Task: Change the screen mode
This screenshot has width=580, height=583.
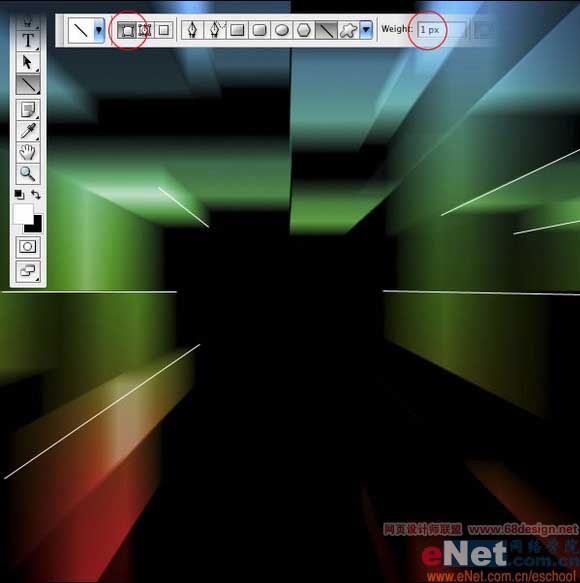Action: click(28, 271)
